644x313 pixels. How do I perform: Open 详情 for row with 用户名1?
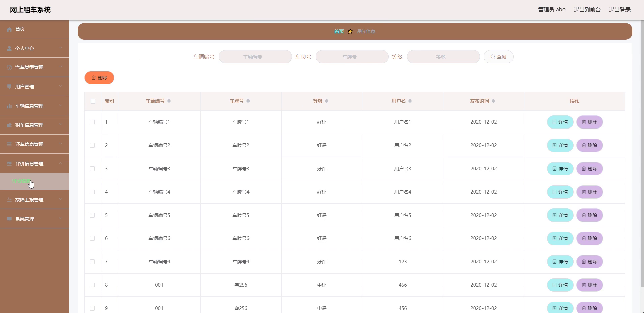[x=560, y=122]
